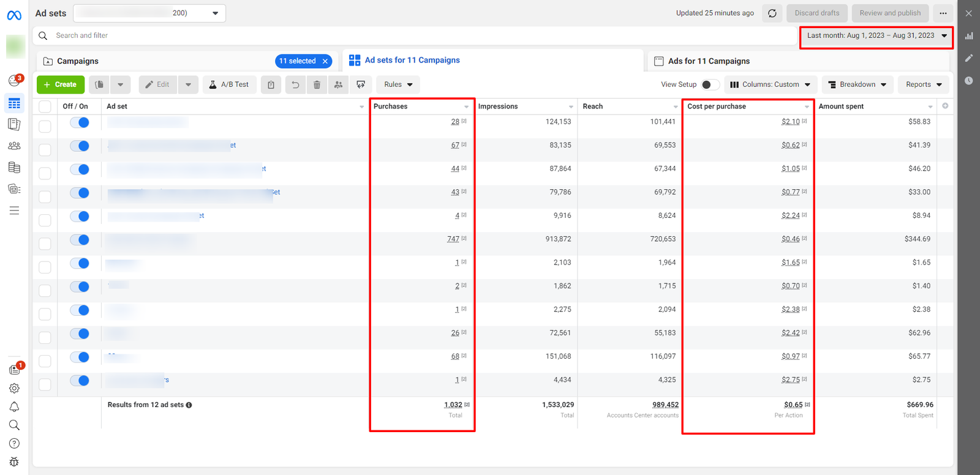Screen dimensions: 980x475
Task: Click the preview message icon in toolbar
Action: pyautogui.click(x=361, y=84)
